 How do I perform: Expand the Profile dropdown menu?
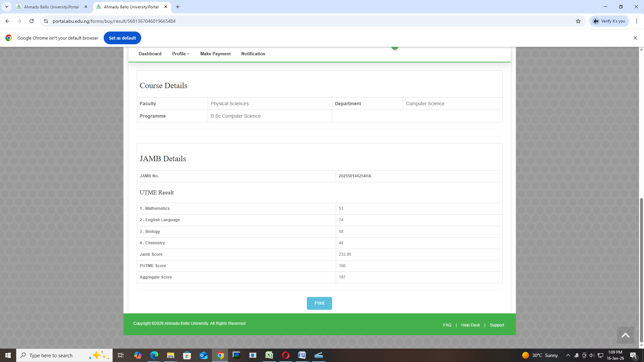coord(181,54)
